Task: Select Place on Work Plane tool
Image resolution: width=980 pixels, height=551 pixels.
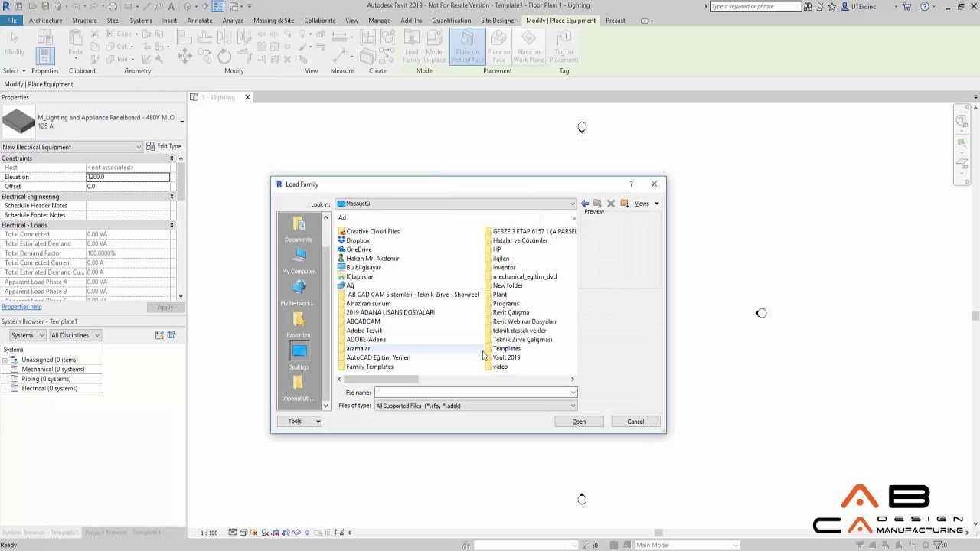Action: [x=528, y=47]
